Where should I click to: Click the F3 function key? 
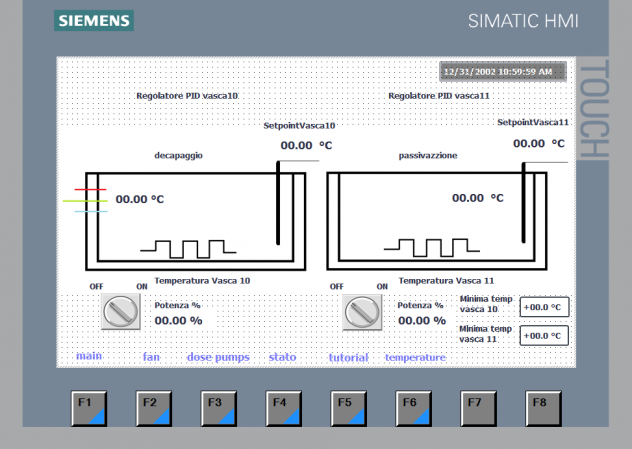point(219,408)
